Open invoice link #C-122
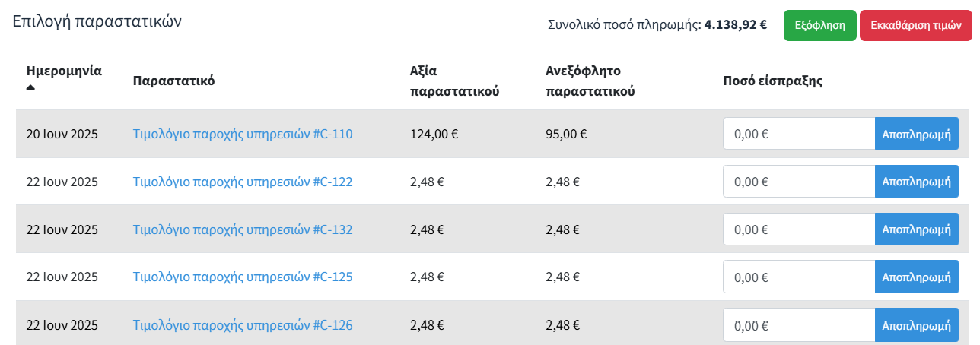The width and height of the screenshot is (980, 345). pos(243,182)
